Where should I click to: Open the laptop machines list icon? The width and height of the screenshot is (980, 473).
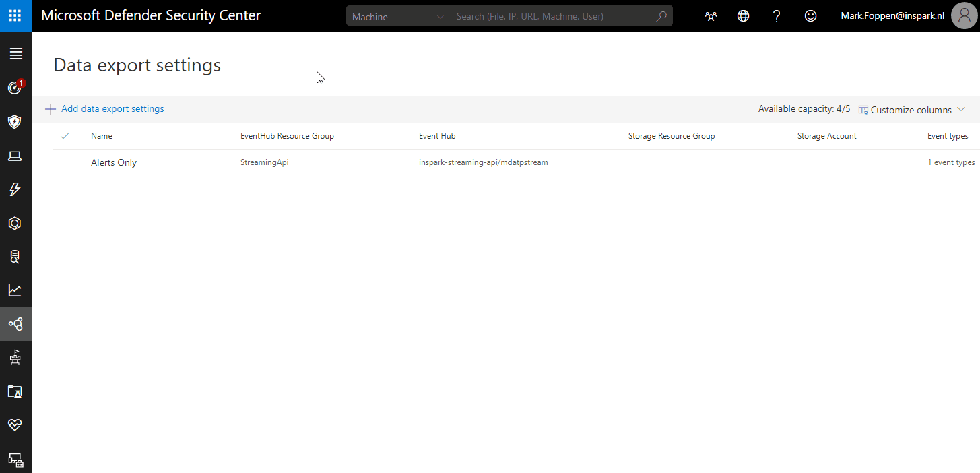point(15,156)
